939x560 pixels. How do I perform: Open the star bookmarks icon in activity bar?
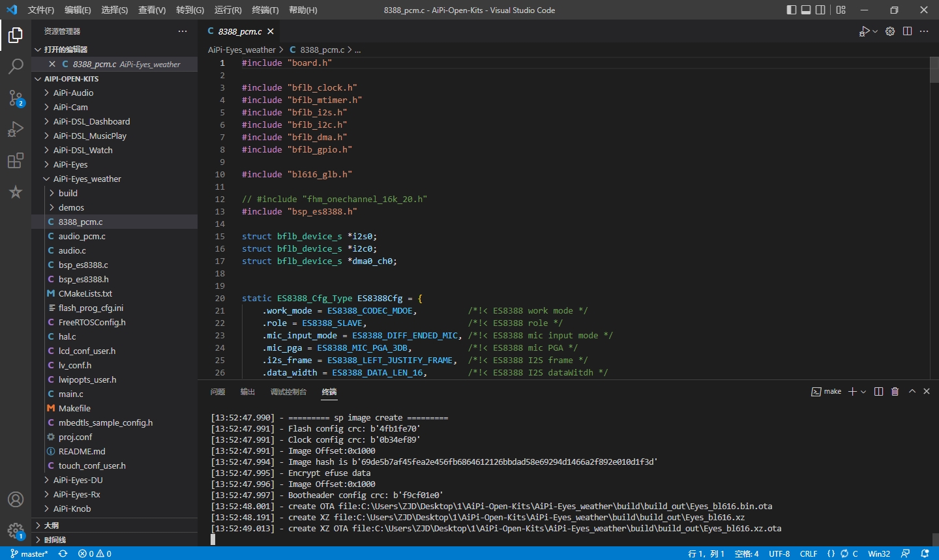(x=16, y=192)
